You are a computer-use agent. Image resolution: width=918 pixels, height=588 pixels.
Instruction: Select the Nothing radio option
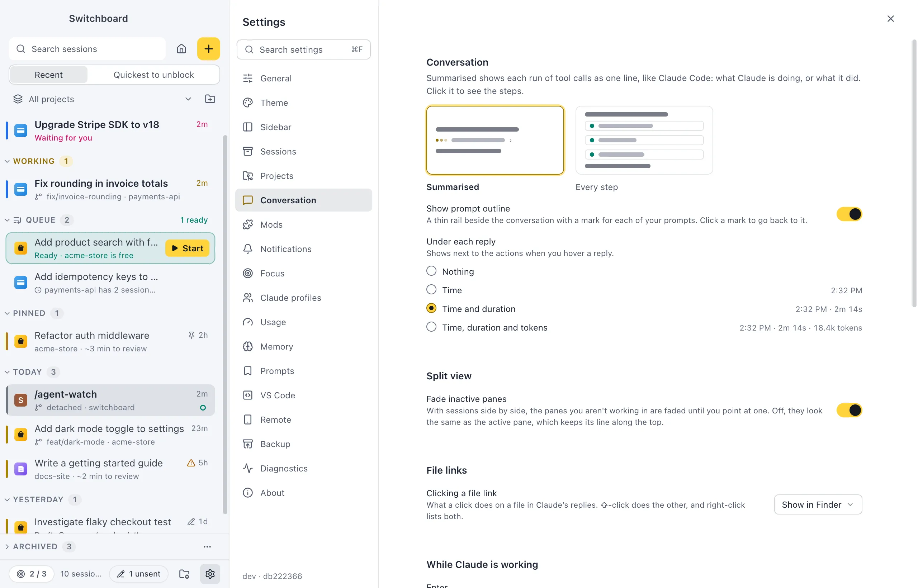[431, 271]
